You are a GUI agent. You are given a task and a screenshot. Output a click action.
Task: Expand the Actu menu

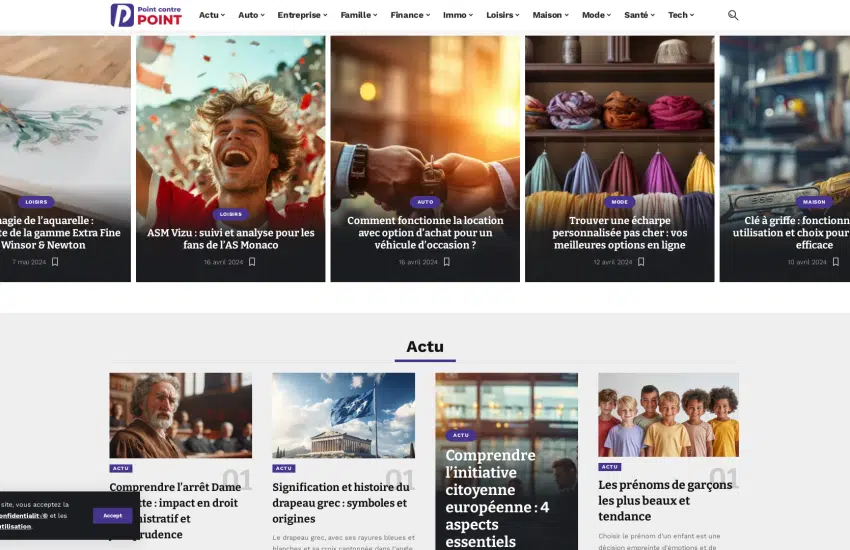click(211, 15)
